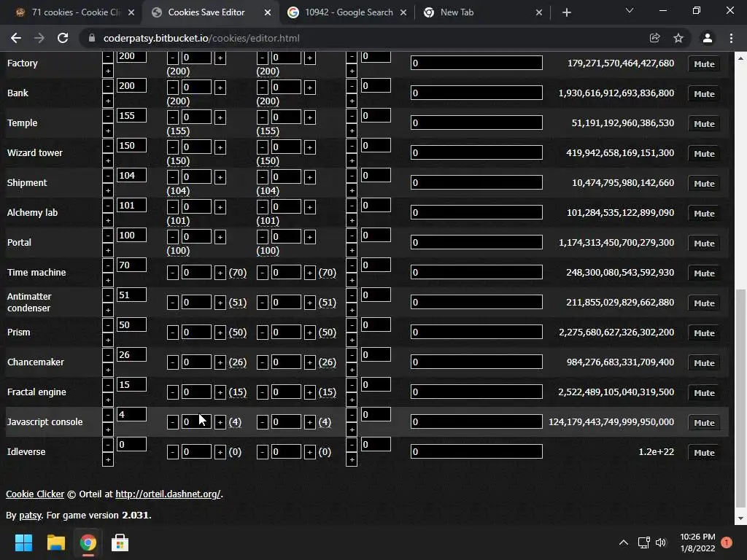747x560 pixels.
Task: Mute the Bank building
Action: (x=704, y=94)
